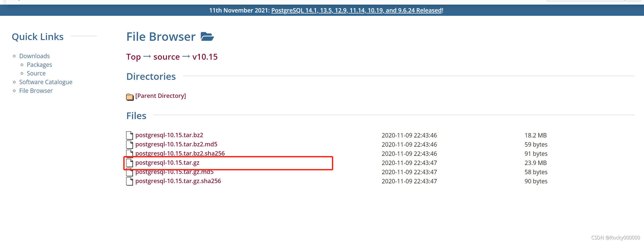Open the PostgreSQL 14.1 release announcement link
Viewport: 644px width, 243px height.
pos(356,10)
